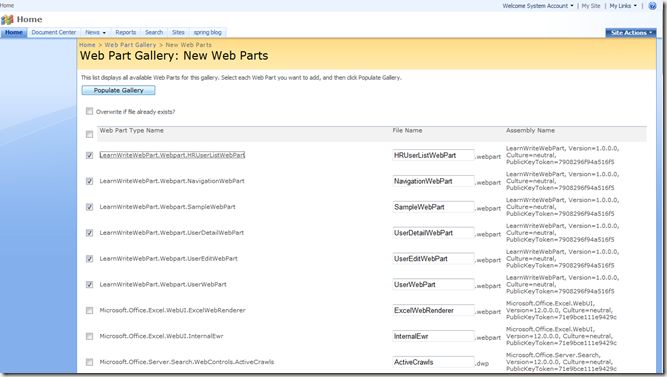Click the HRUserListWebPart file name field
The width and height of the screenshot is (667, 377).
433,155
